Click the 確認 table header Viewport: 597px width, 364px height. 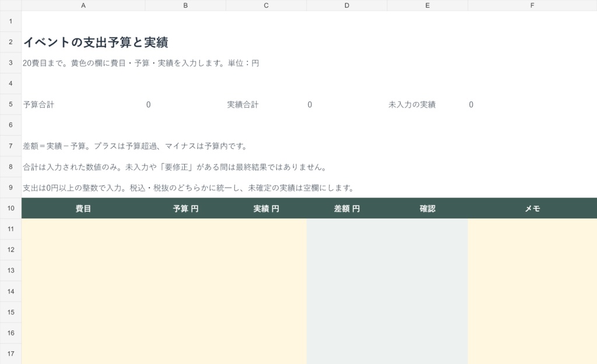(x=427, y=208)
